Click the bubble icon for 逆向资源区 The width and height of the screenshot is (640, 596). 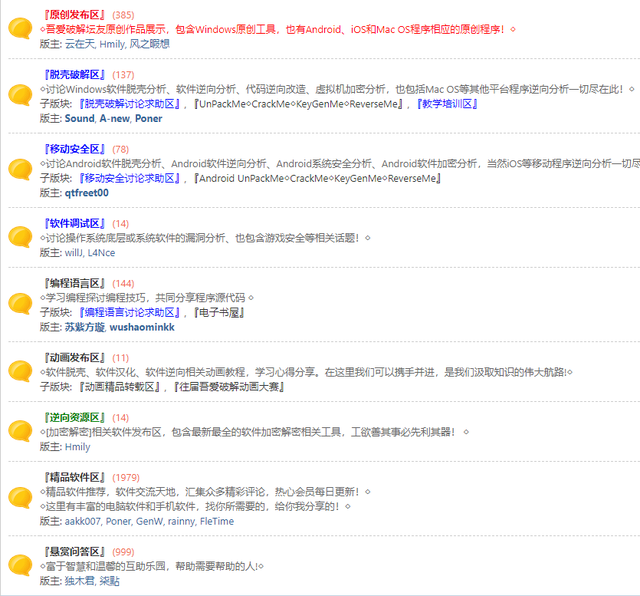(21, 431)
